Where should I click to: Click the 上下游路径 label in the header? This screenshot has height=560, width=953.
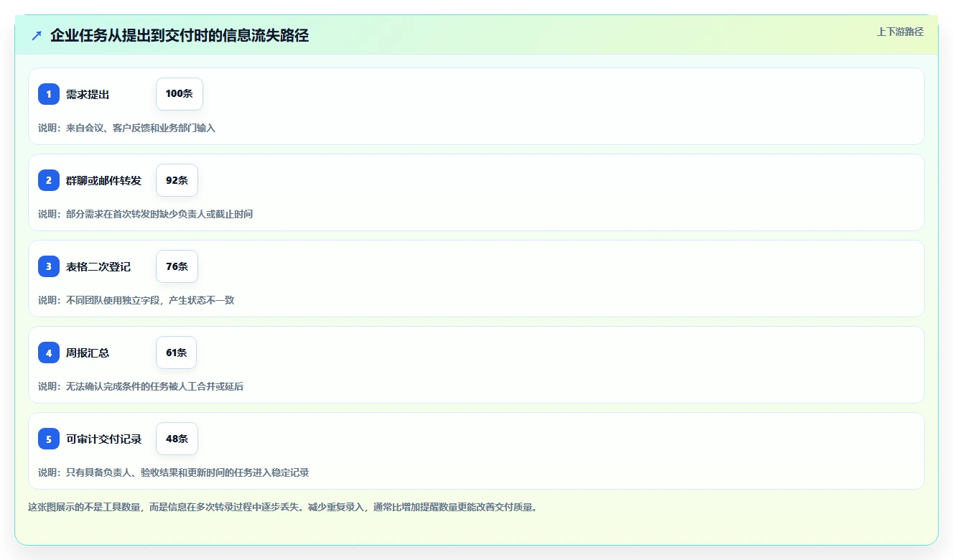click(900, 32)
